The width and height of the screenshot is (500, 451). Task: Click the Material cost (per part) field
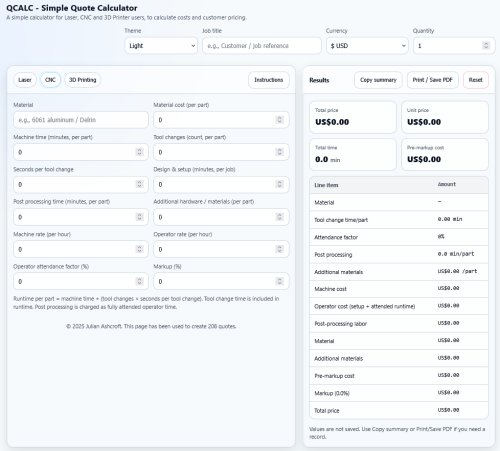tap(221, 120)
